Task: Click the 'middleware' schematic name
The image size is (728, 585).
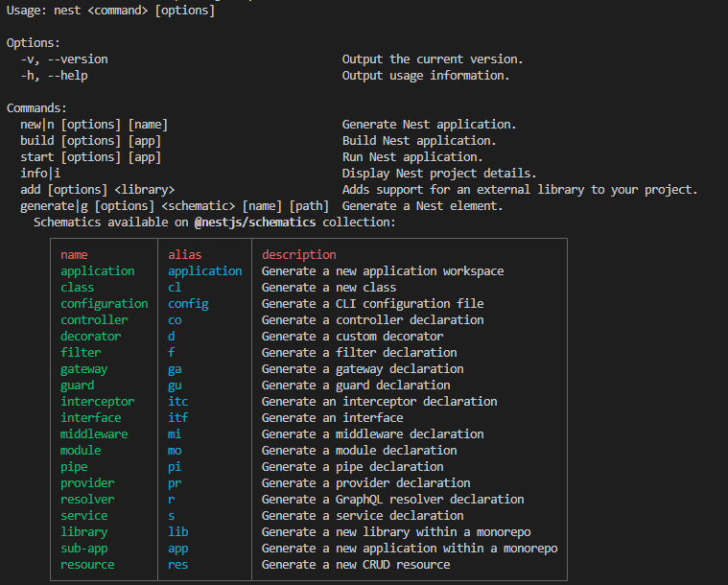Action: click(x=94, y=434)
